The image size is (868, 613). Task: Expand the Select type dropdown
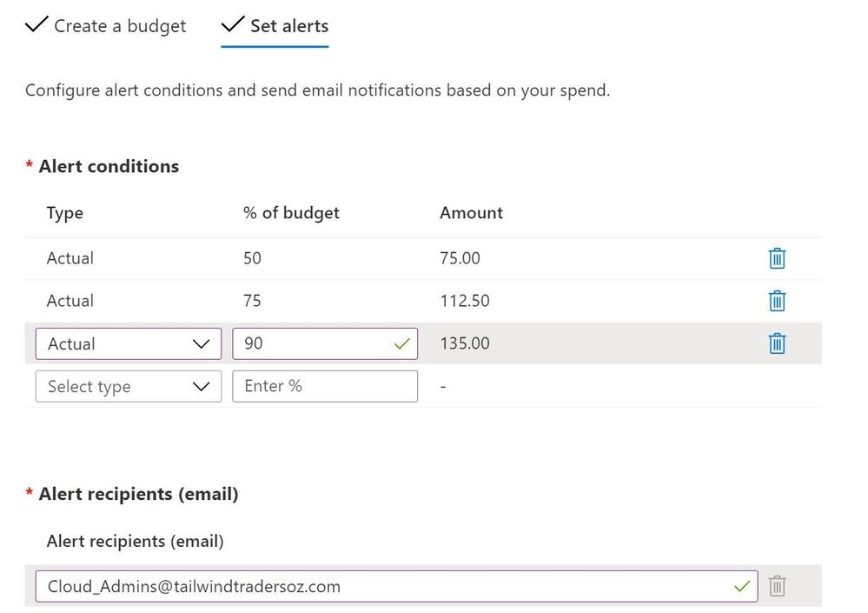[x=129, y=386]
